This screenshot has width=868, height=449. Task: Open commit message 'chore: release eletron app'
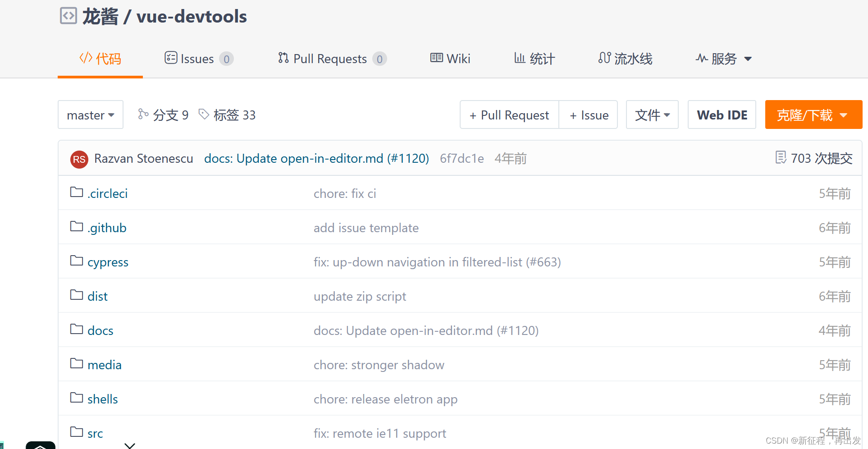[386, 399]
